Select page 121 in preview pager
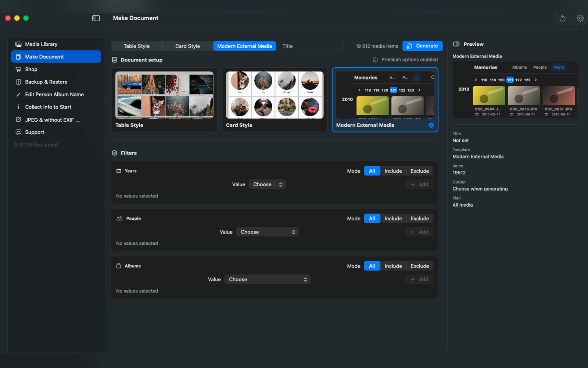 pyautogui.click(x=510, y=80)
